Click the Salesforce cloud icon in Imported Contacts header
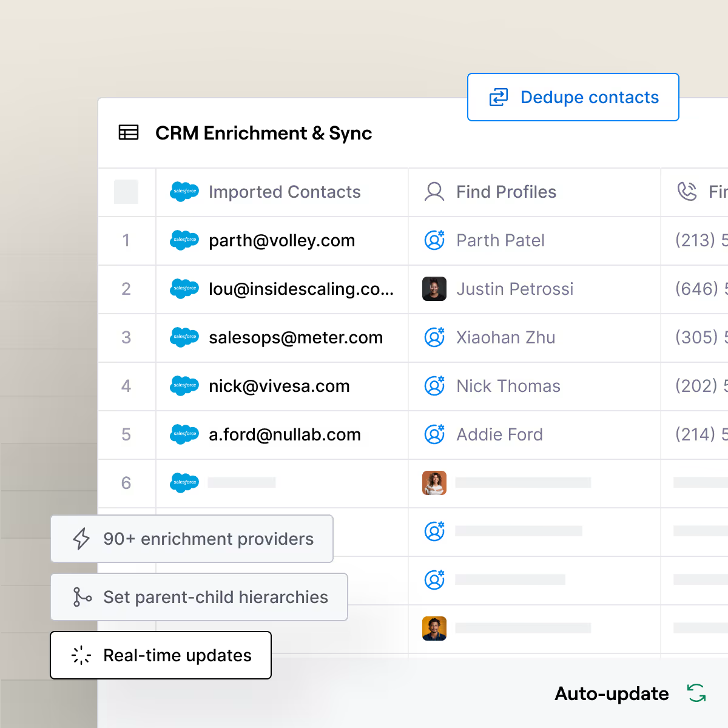 pyautogui.click(x=184, y=192)
